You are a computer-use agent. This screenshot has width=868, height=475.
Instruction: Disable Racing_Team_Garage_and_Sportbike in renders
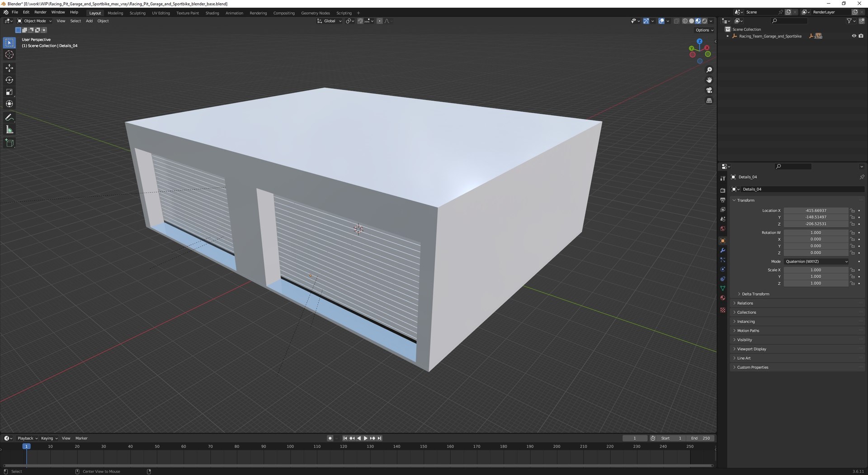click(x=861, y=36)
